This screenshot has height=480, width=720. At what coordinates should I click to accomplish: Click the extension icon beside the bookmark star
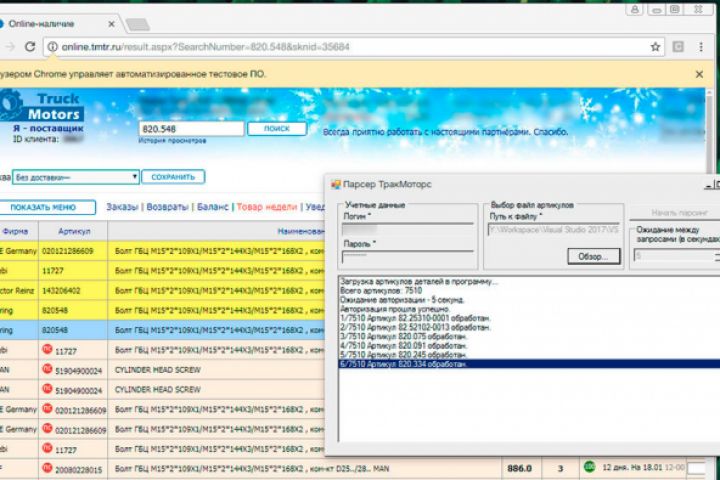678,46
